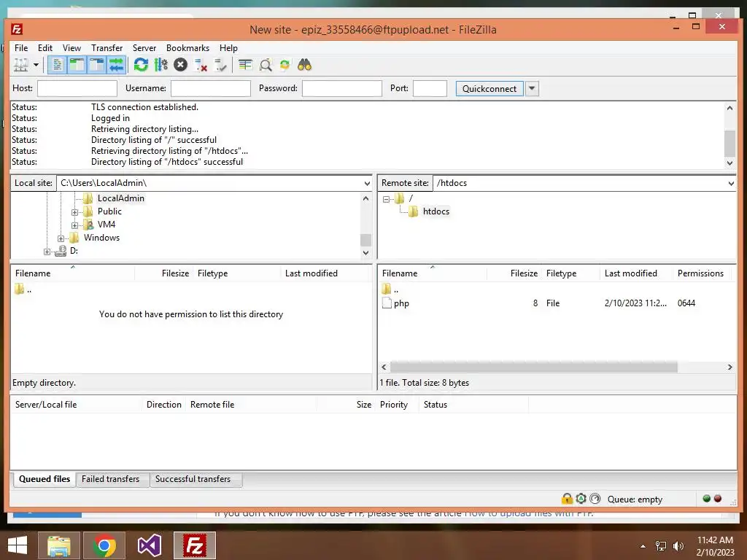This screenshot has width=747, height=560.
Task: Sort local files by Filetype column
Action: (212, 273)
